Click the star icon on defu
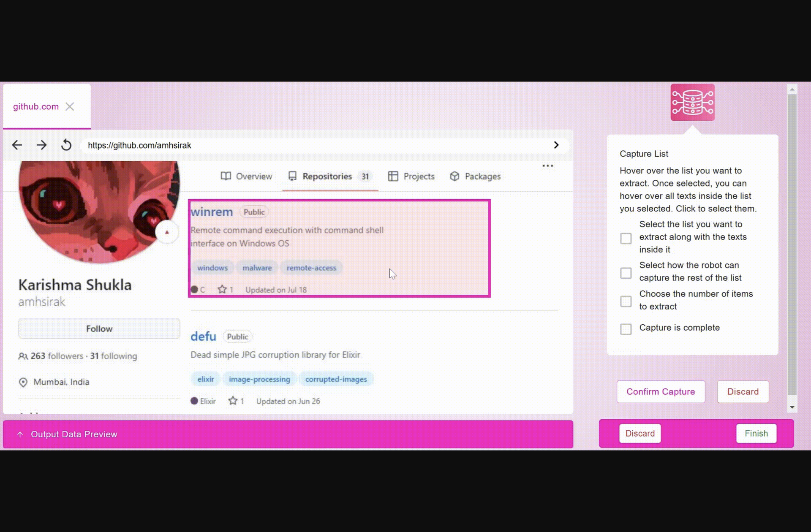This screenshot has height=532, width=811. pos(233,401)
